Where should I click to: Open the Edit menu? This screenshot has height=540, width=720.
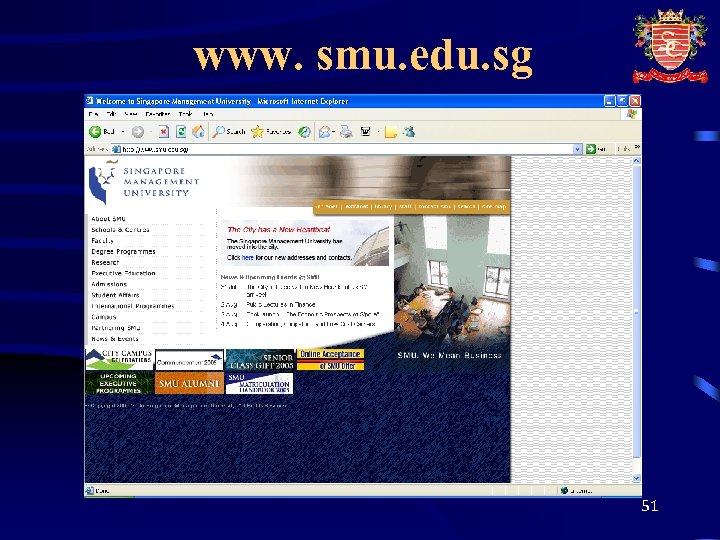point(112,114)
